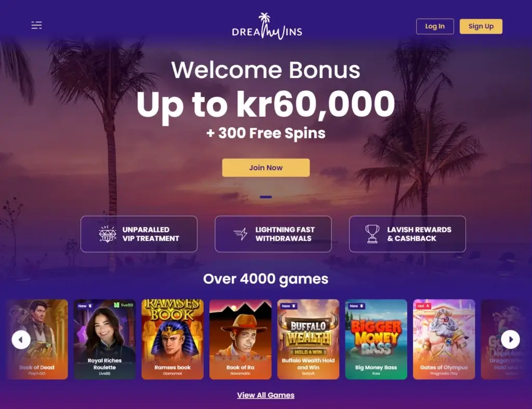Click the VIP diamond icon
The height and width of the screenshot is (409, 532).
click(x=107, y=234)
